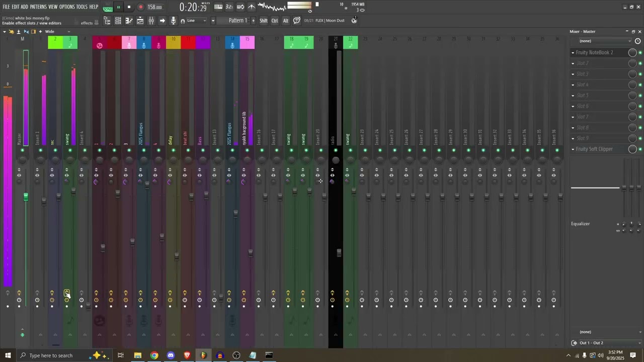Select the green mixer track 2 header
This screenshot has width=644, height=362.
(55, 43)
